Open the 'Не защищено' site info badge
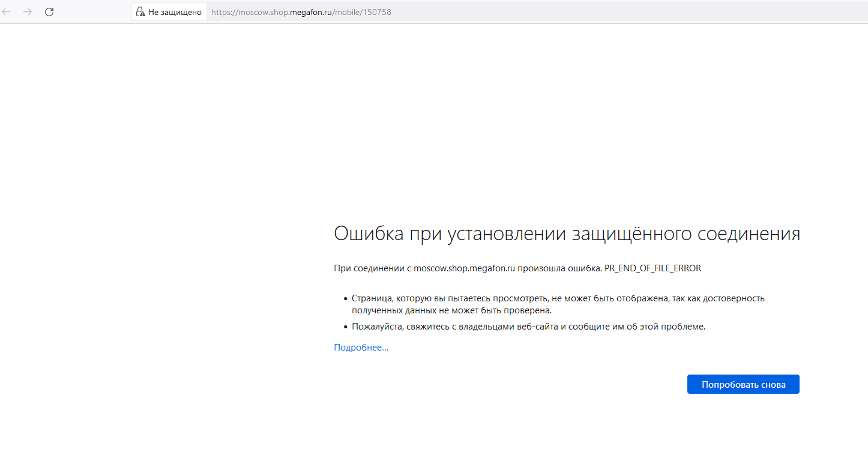This screenshot has height=473, width=868. coord(169,11)
